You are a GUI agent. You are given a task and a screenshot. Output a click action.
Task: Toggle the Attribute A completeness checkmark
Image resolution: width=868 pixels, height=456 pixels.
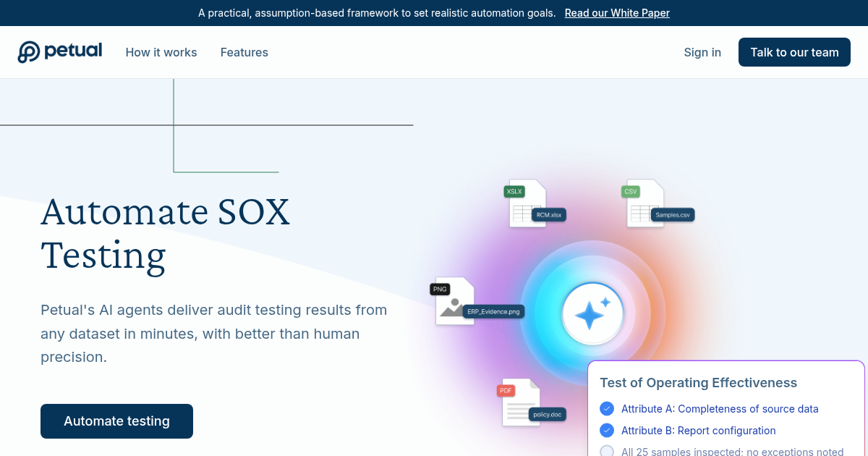pyautogui.click(x=607, y=409)
